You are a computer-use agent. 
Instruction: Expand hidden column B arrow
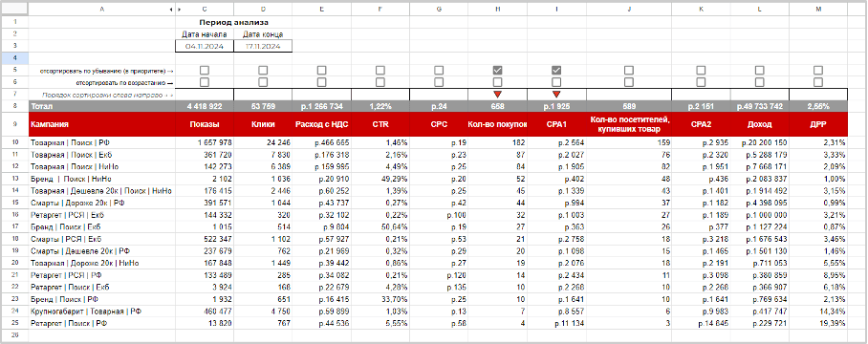point(179,10)
